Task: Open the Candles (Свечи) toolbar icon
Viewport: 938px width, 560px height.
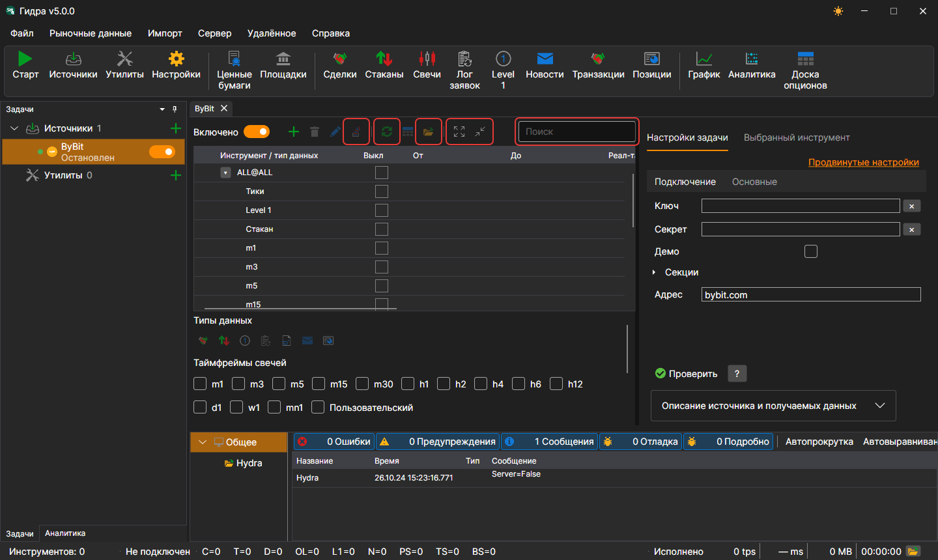Action: [427, 59]
